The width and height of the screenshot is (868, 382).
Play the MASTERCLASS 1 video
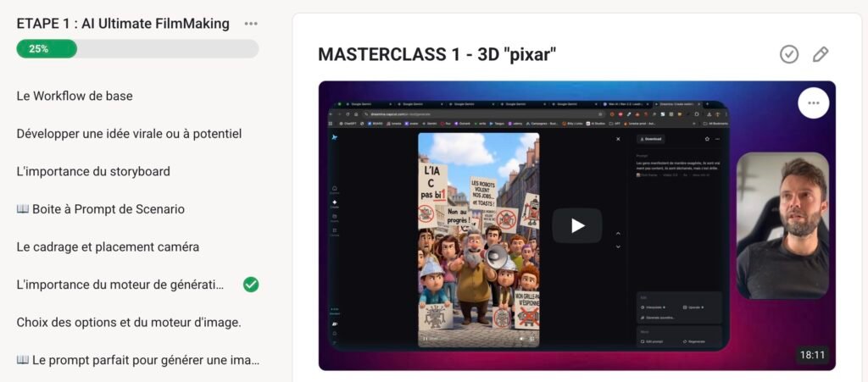577,225
